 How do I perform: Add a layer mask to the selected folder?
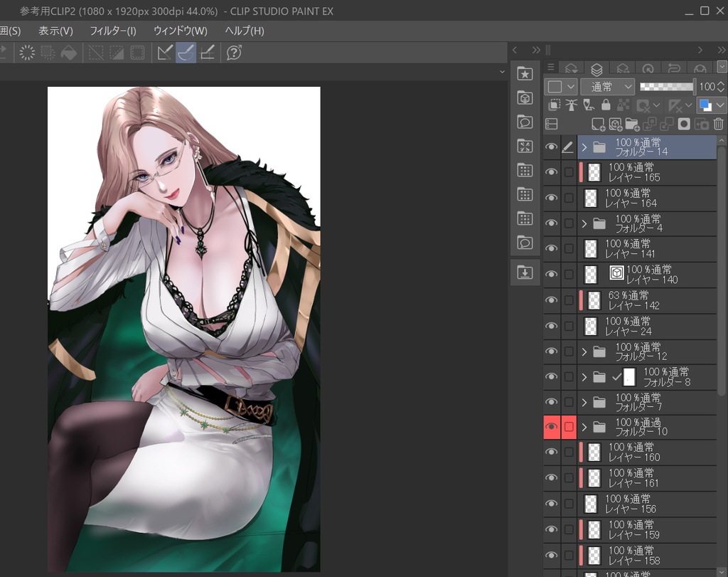(684, 123)
